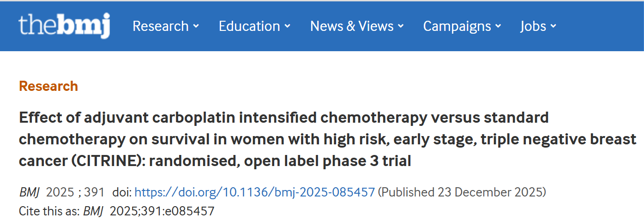
Task: Click the thebmj logo
Action: [64, 26]
